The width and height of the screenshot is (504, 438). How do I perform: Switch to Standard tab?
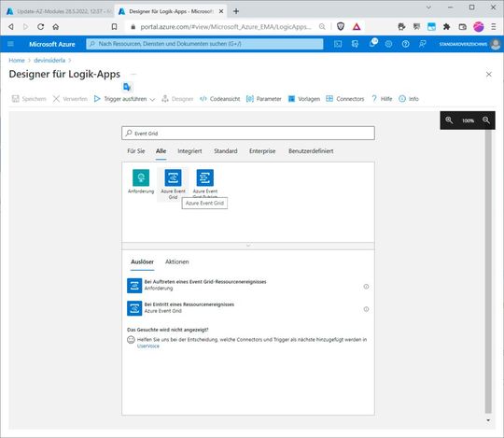click(x=226, y=150)
